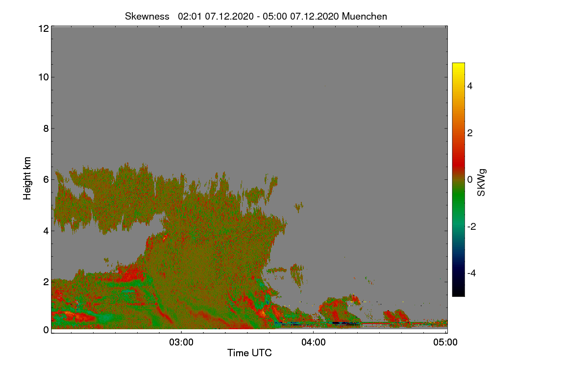Click the 'SKWg' colorbar label
This screenshot has height=392, width=588.
pyautogui.click(x=482, y=182)
